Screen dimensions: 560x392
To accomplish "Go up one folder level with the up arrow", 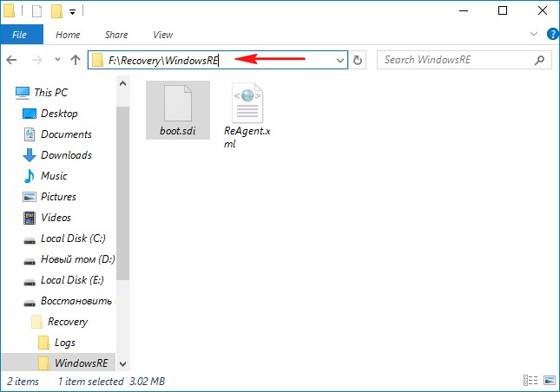I will [75, 60].
